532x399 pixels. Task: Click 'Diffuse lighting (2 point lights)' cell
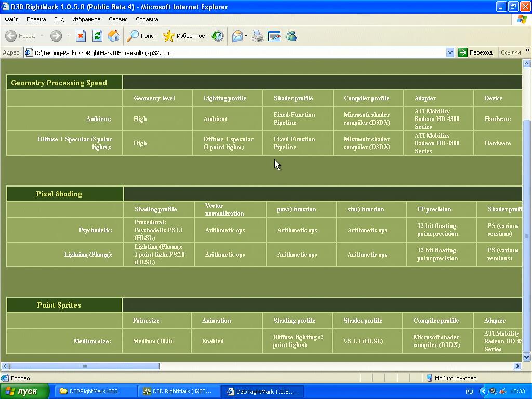pyautogui.click(x=298, y=341)
